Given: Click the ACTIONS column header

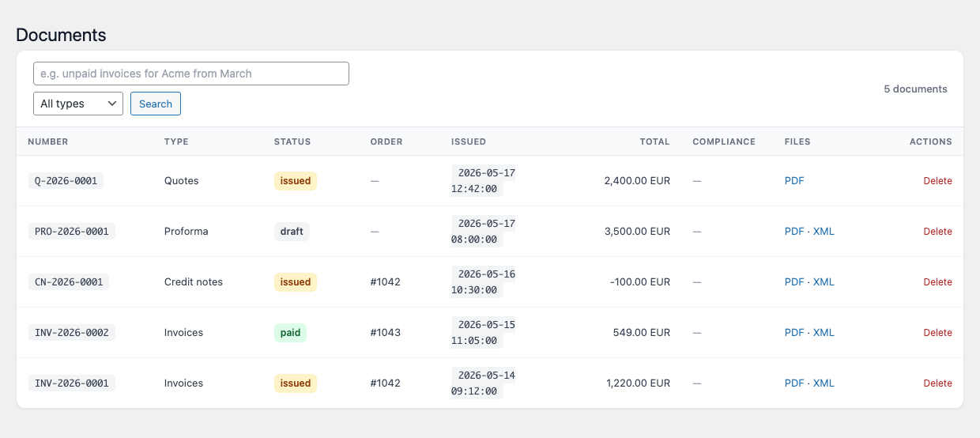Looking at the screenshot, I should [931, 142].
